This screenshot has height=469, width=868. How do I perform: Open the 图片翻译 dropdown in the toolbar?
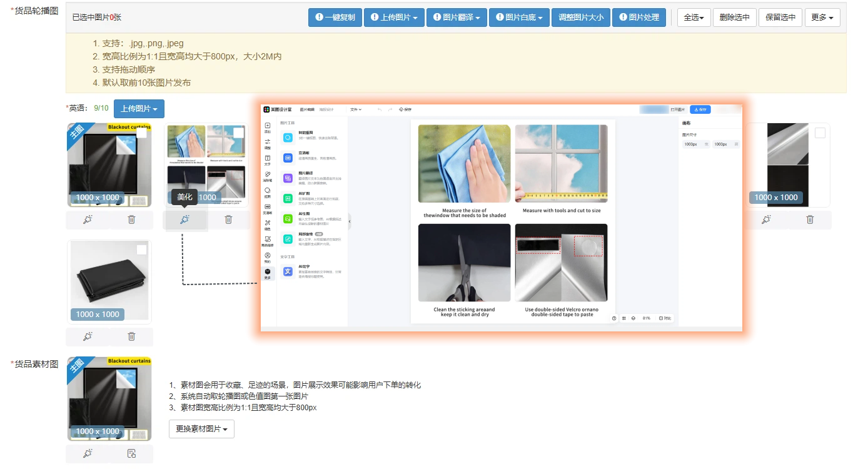point(456,18)
